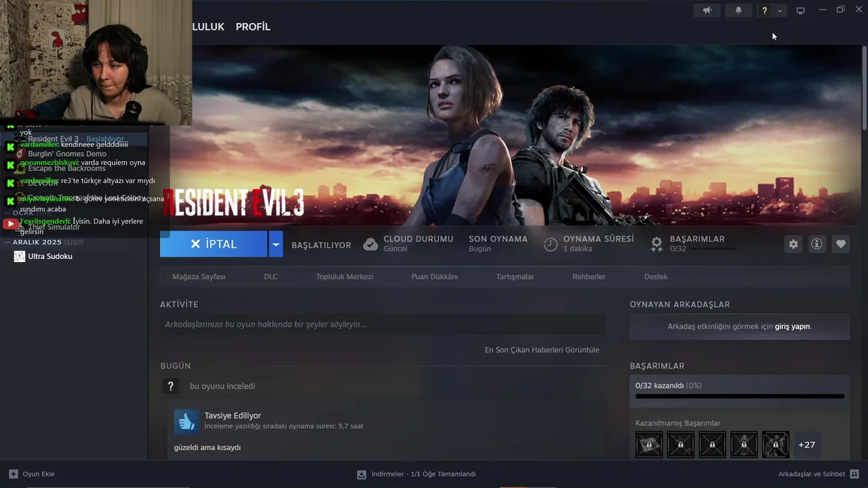This screenshot has width=868, height=488.
Task: Open the Tartışmalar tab
Action: coord(515,277)
